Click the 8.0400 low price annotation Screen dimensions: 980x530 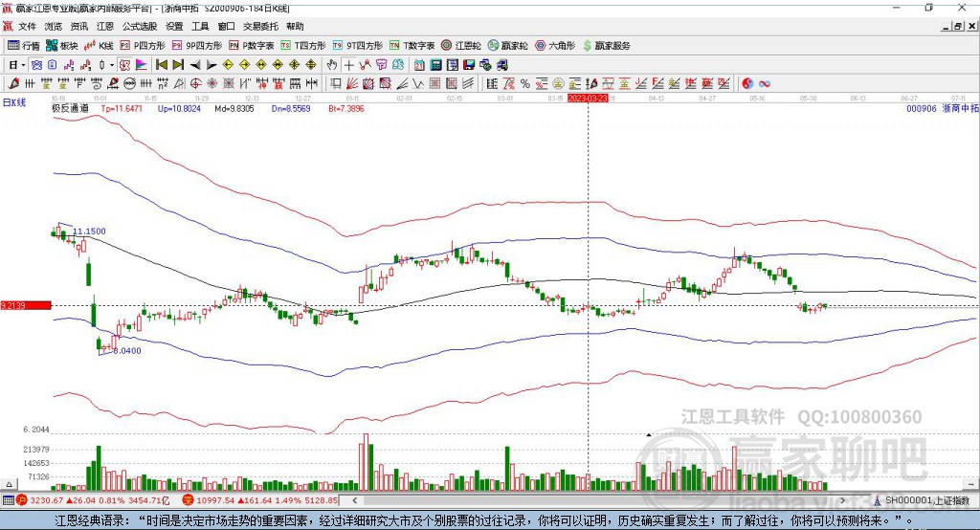(127, 351)
